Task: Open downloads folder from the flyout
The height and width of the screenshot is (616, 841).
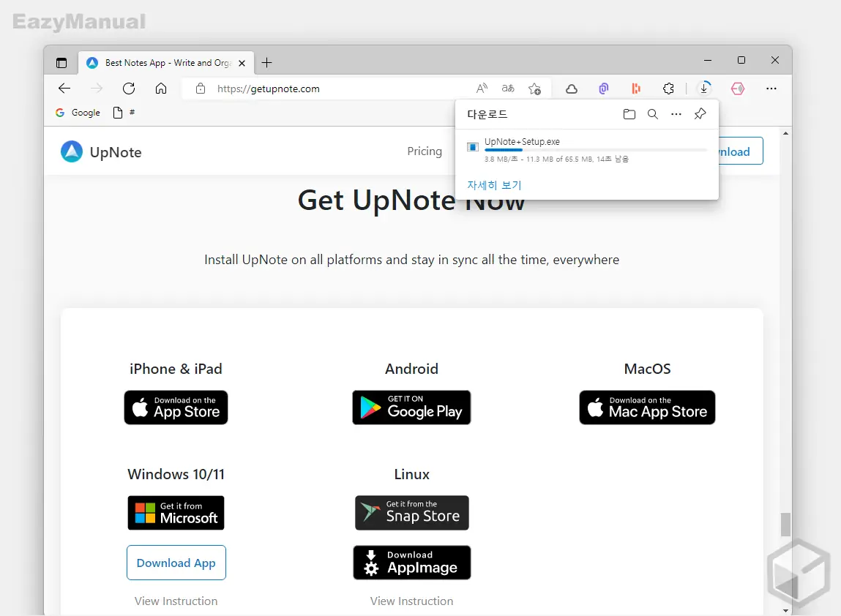Action: pos(629,114)
